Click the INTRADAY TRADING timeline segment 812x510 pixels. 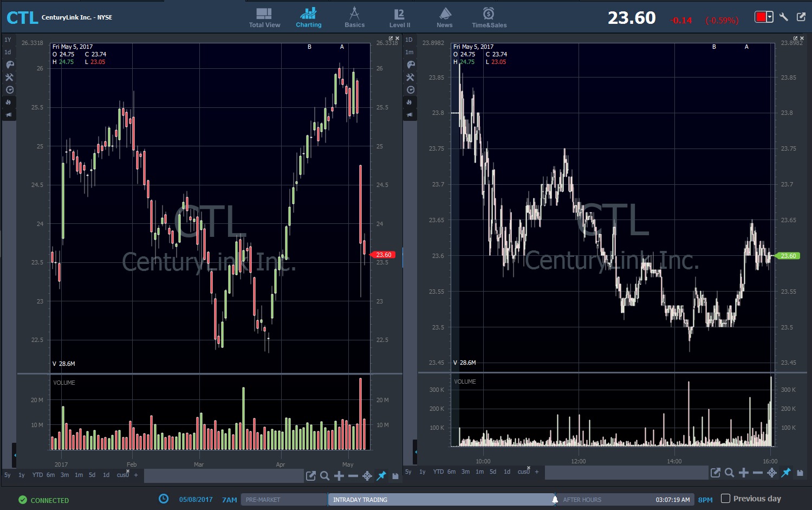pyautogui.click(x=441, y=500)
